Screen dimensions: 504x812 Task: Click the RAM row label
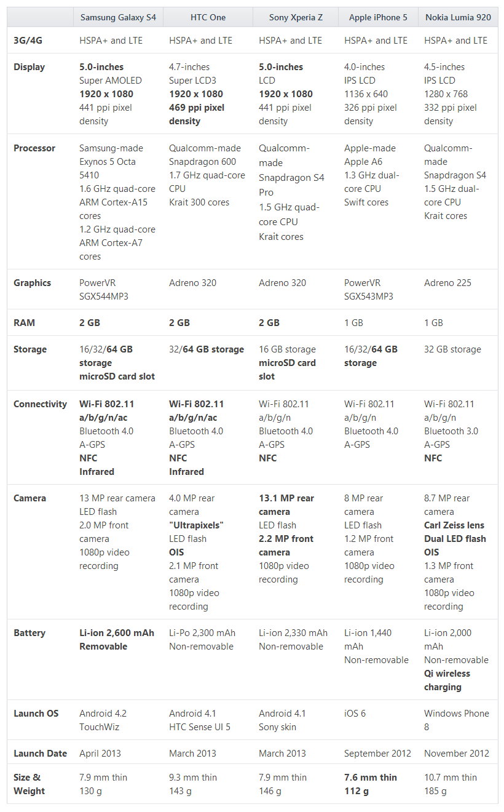[x=24, y=322]
